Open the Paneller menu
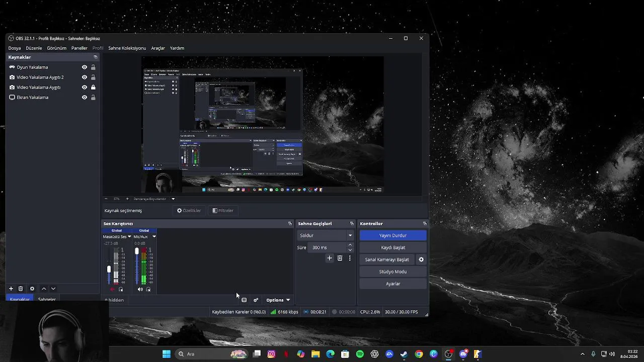The height and width of the screenshot is (362, 644). [x=79, y=48]
